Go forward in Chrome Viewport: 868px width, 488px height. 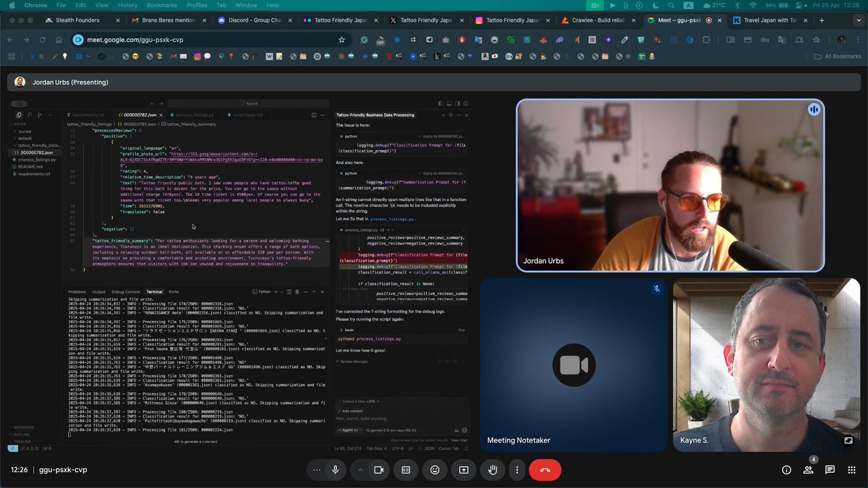26,40
